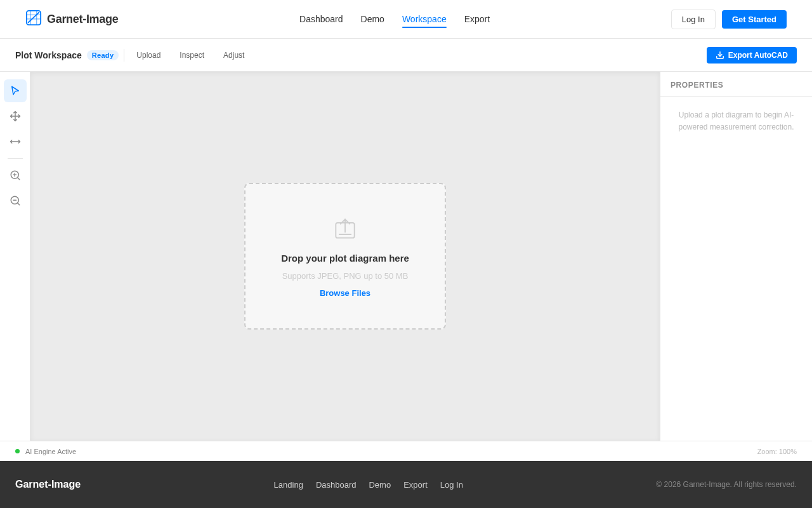The height and width of the screenshot is (508, 812).
Task: Switch to the Adjust tab
Action: click(x=233, y=55)
